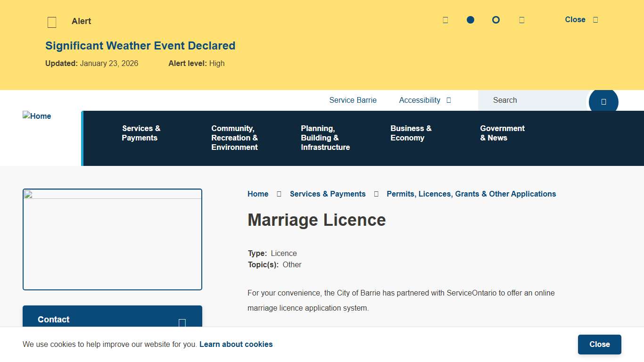
Task: Dismiss cookies with the Close button
Action: point(599,344)
